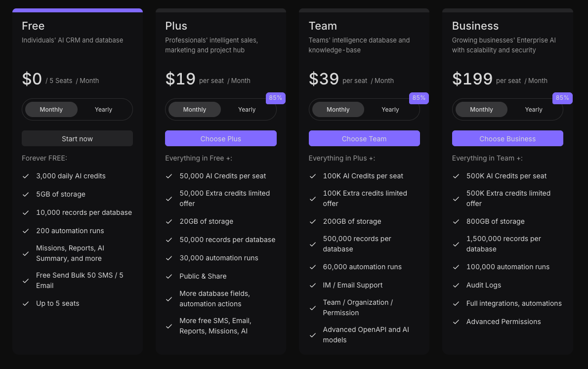Screen dimensions: 588x369
Task: Switch Free plan billing to Yearly
Action: click(x=103, y=110)
